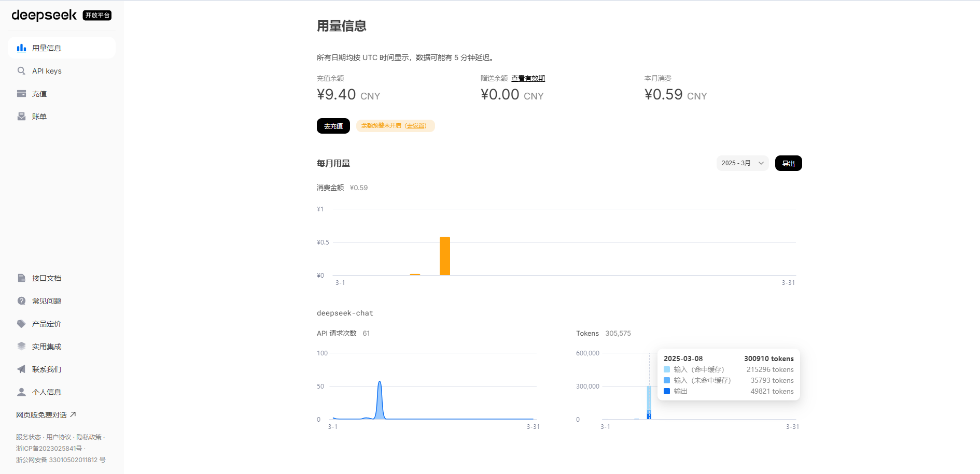Click the light blue 输入（命中缓存） legend swatch
Image resolution: width=980 pixels, height=474 pixels.
click(667, 369)
